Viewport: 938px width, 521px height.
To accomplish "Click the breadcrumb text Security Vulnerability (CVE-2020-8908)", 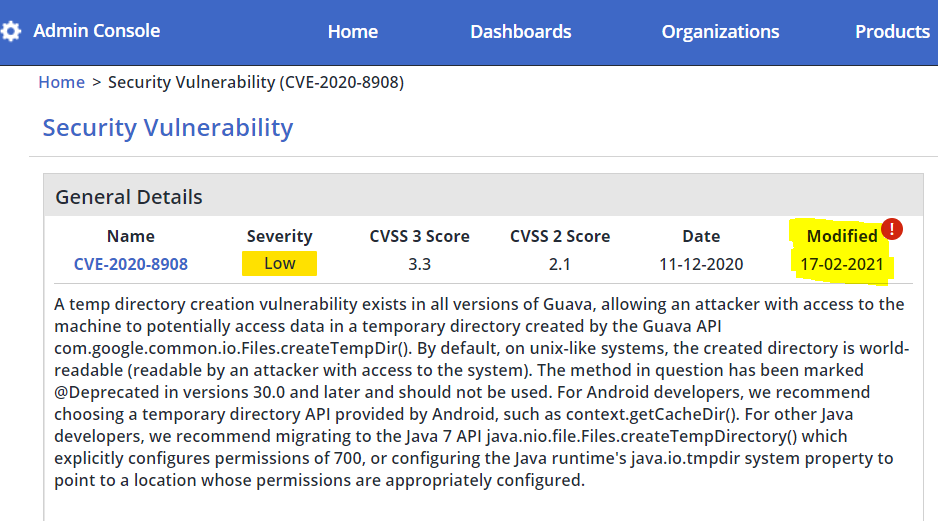I will pyautogui.click(x=256, y=82).
